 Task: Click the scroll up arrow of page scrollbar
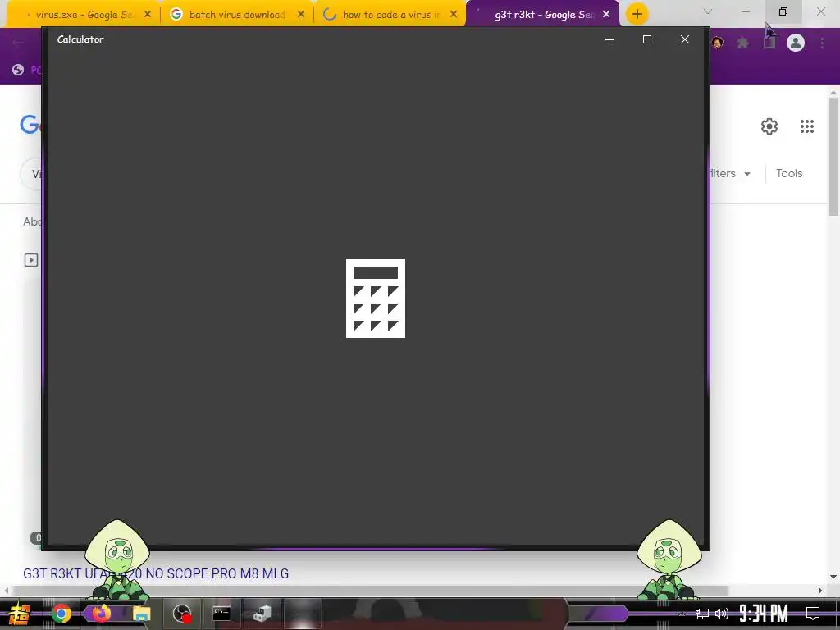click(x=833, y=93)
